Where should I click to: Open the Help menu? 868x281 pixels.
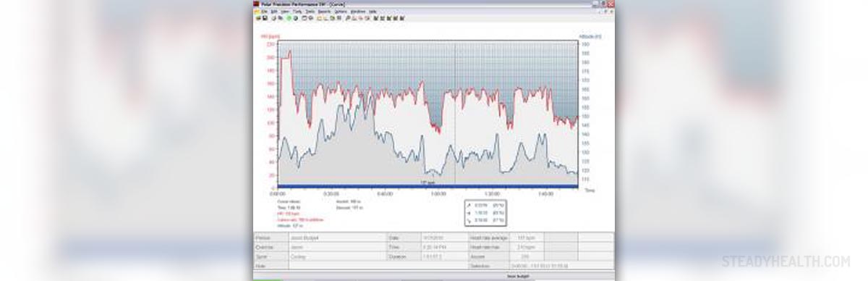373,12
